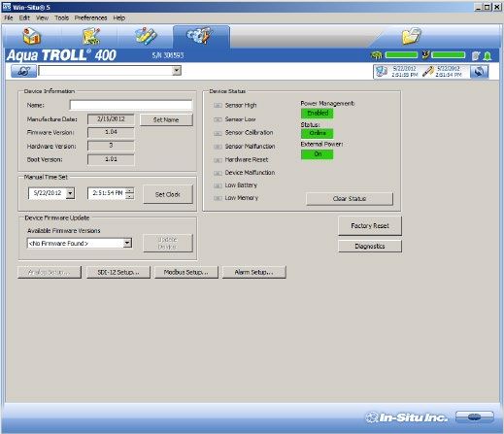Click the Set Name button
This screenshot has height=434, width=504.
click(x=166, y=119)
